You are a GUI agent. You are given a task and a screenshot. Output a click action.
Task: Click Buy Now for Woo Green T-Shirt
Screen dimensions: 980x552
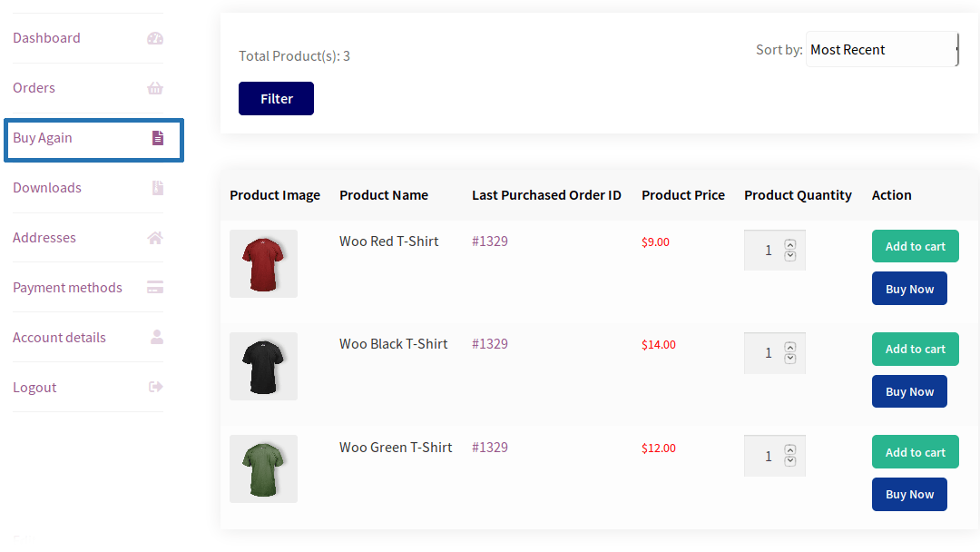[909, 494]
